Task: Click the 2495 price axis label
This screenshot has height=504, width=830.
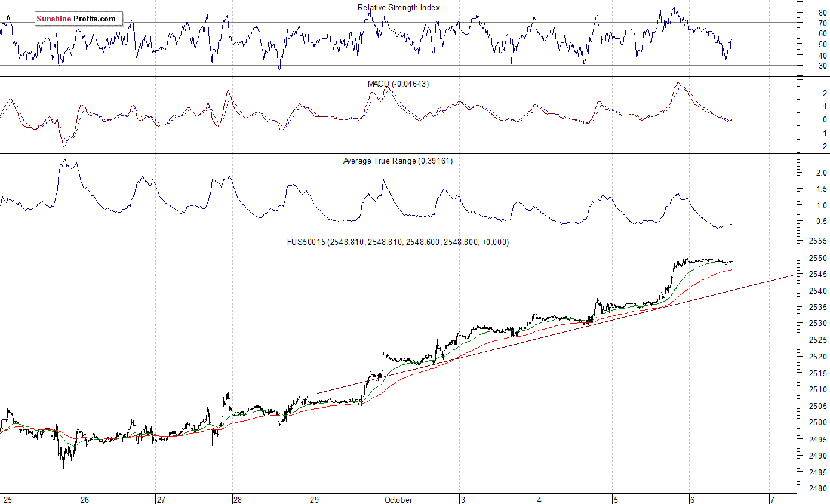Action: click(x=818, y=439)
